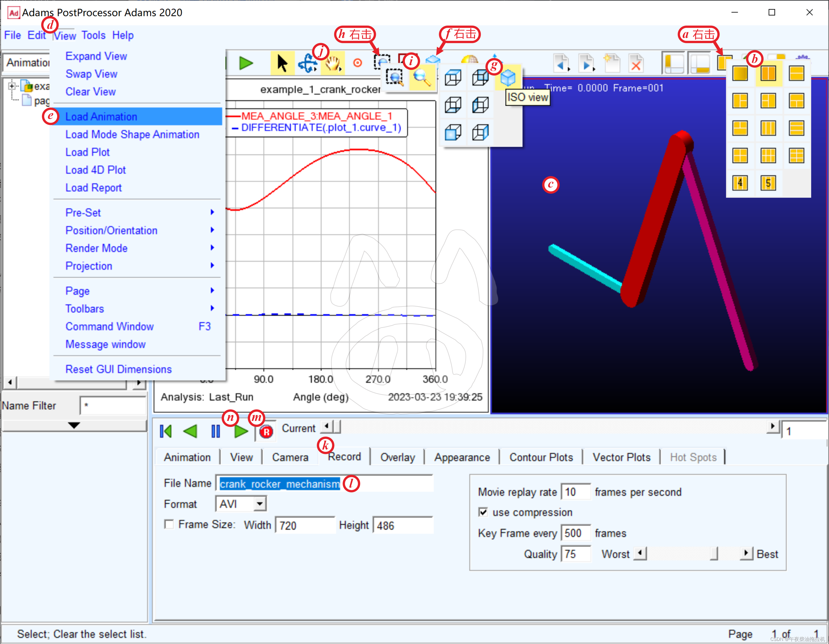Click Load Animation menu entry

[101, 116]
